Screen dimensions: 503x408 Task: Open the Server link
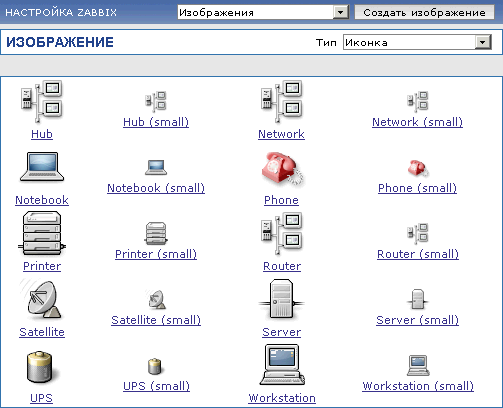pyautogui.click(x=282, y=332)
